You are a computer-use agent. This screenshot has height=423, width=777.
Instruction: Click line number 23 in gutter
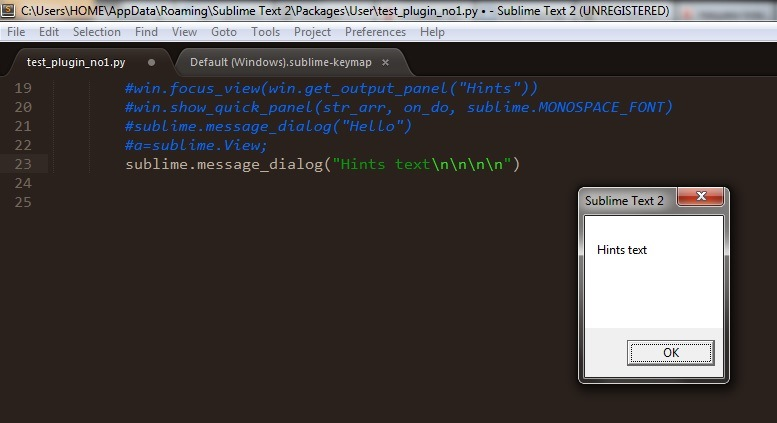click(x=23, y=164)
